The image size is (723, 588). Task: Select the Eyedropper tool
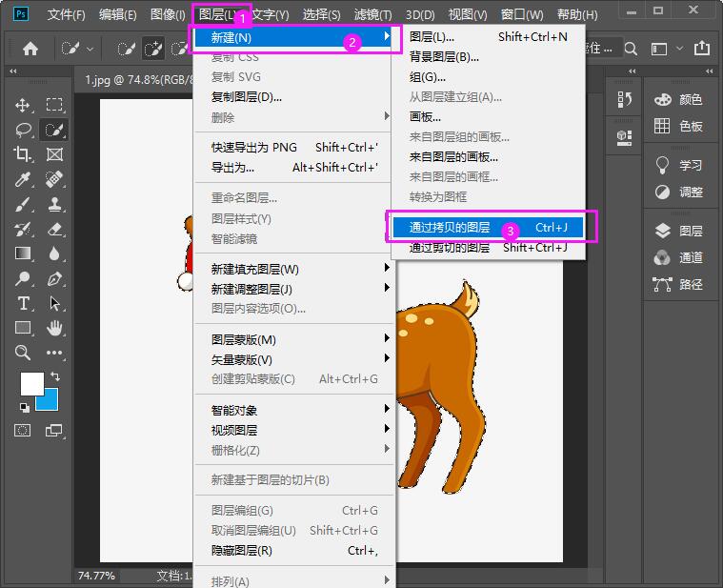click(23, 179)
